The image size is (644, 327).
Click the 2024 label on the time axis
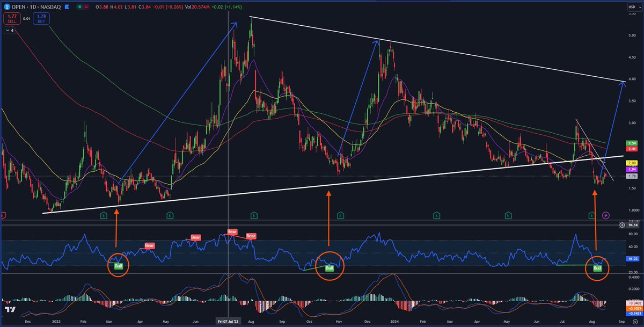[394, 321]
